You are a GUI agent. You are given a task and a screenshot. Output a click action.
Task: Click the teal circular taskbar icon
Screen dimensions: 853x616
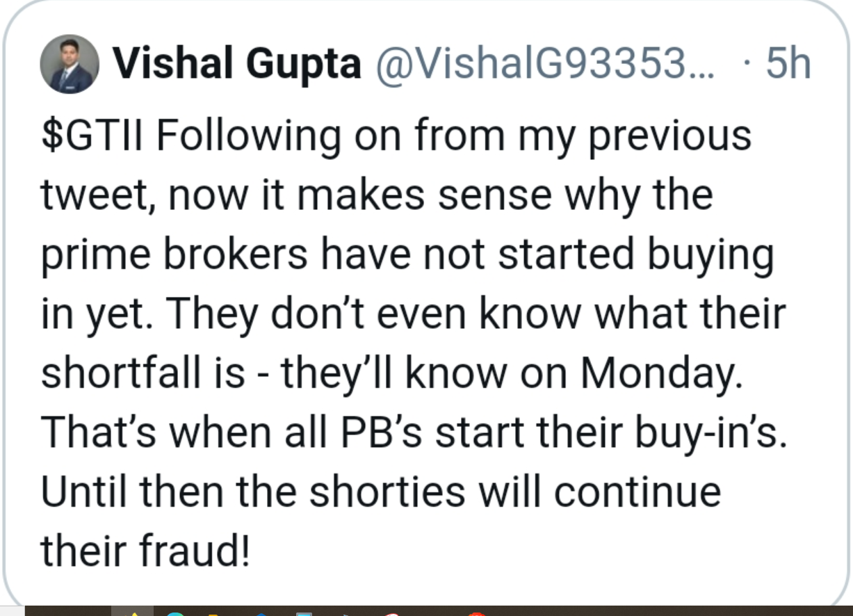pyautogui.click(x=174, y=613)
